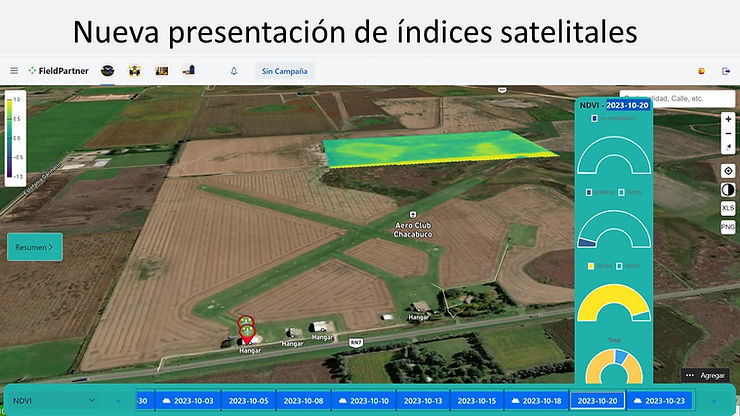Reset map compass orientation

(x=728, y=147)
